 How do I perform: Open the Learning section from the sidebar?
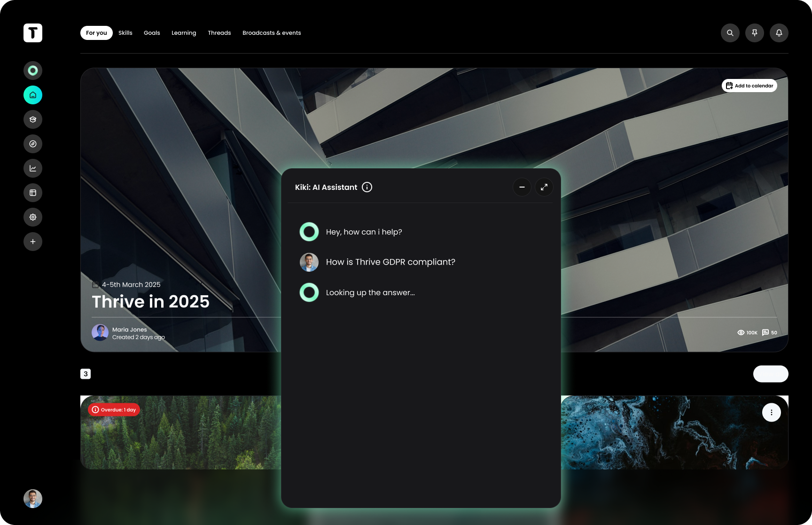point(33,119)
